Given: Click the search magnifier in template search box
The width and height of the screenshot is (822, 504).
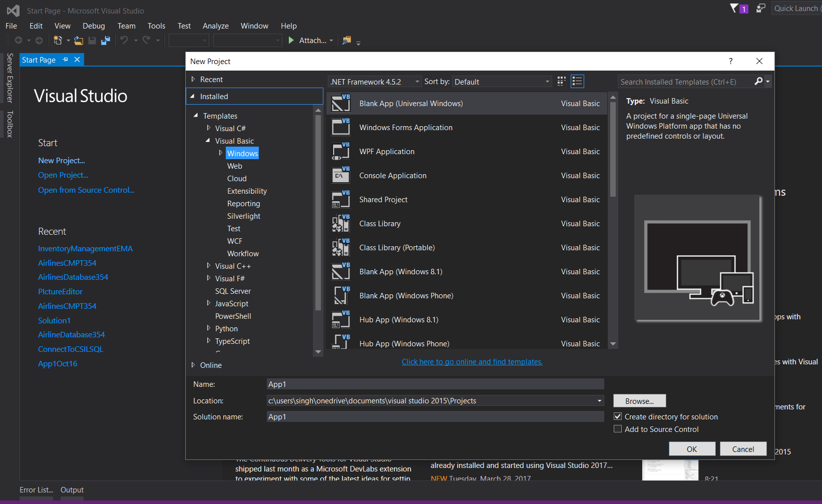Looking at the screenshot, I should tap(759, 82).
